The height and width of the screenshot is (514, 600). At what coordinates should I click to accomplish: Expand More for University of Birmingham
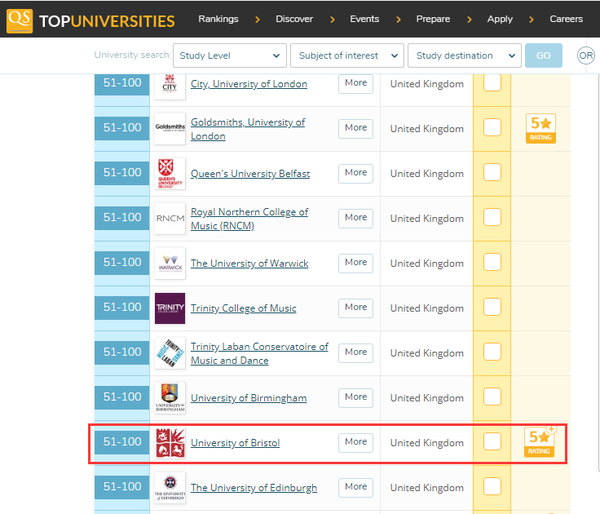pos(356,397)
